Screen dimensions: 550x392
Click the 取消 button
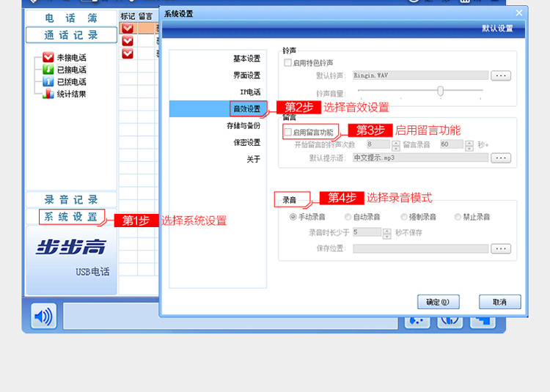[x=499, y=302]
